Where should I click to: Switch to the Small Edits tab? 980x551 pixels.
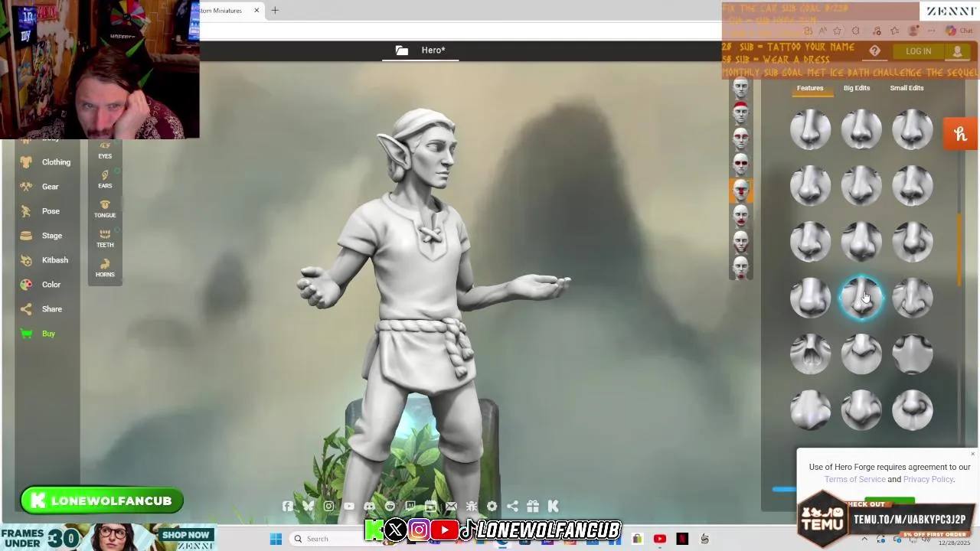(906, 88)
